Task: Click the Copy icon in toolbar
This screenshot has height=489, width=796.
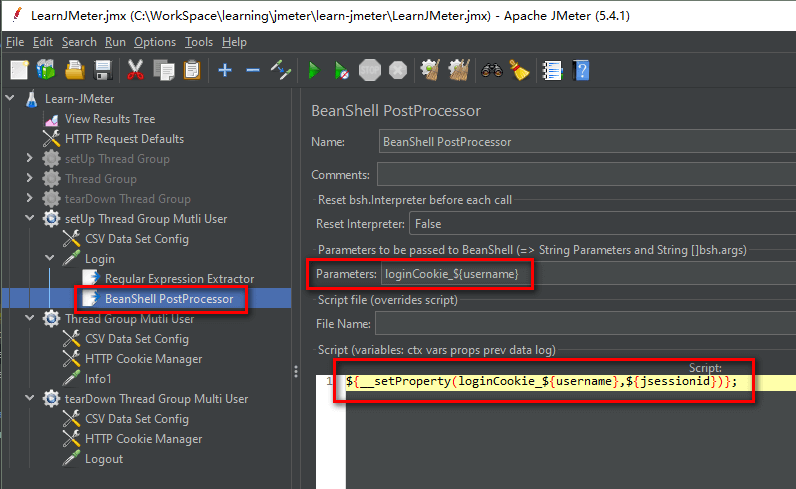Action: (x=163, y=70)
